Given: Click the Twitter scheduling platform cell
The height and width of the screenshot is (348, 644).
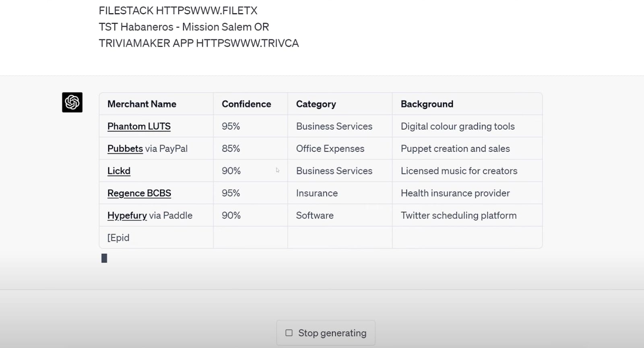Looking at the screenshot, I should pyautogui.click(x=458, y=215).
